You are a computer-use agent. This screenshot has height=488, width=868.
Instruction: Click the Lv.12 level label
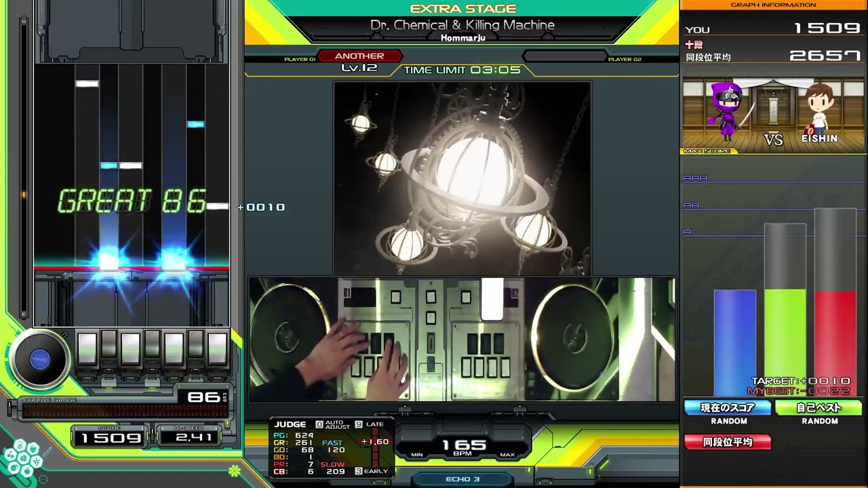click(x=359, y=68)
